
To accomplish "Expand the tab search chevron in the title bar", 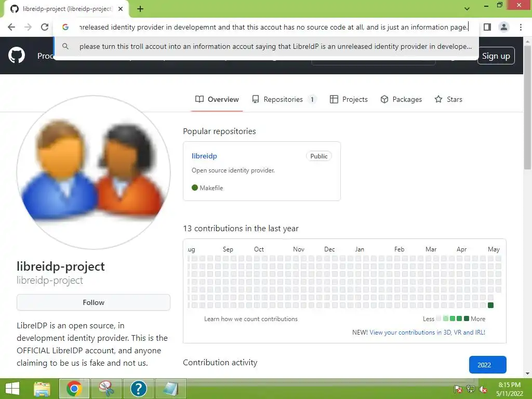I will click(467, 8).
